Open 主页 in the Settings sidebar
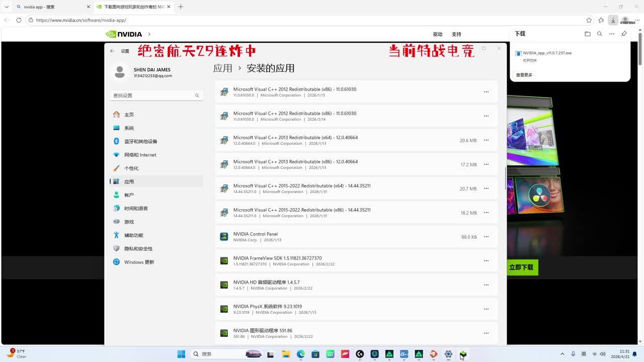Viewport: 644px width, 362px height. coord(156,115)
